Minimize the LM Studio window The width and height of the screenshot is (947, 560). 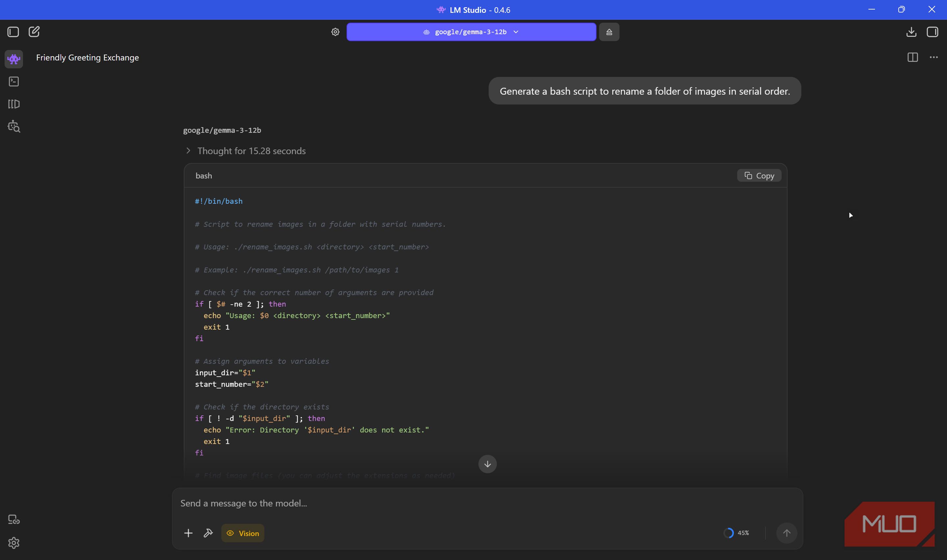pos(871,10)
